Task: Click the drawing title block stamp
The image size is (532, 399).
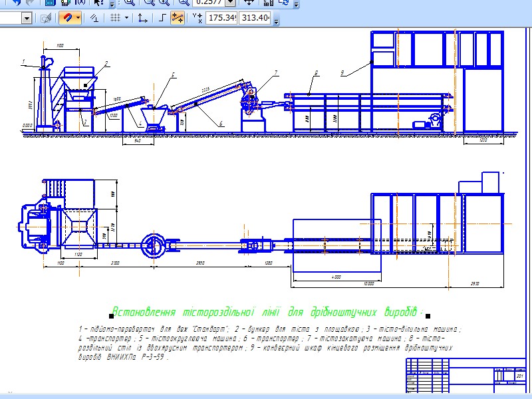Action: [466, 376]
